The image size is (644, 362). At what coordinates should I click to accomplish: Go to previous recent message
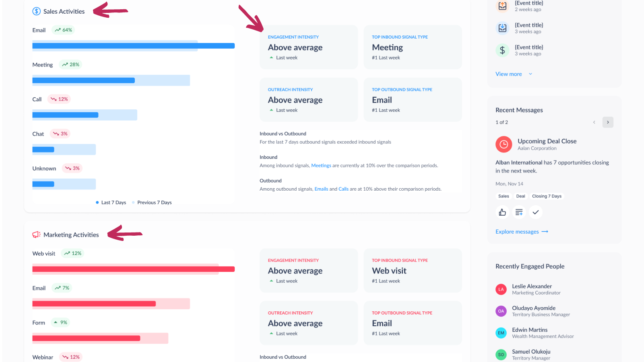coord(594,122)
